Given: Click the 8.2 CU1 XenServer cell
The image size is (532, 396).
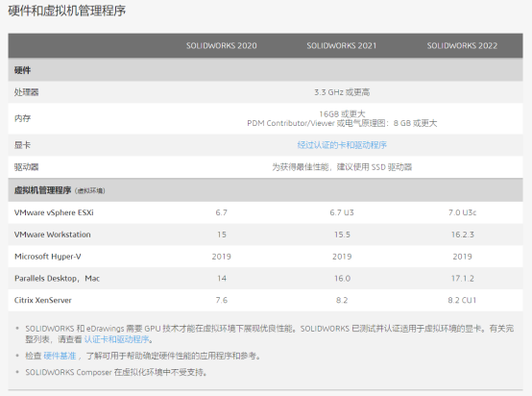Looking at the screenshot, I should 462,300.
